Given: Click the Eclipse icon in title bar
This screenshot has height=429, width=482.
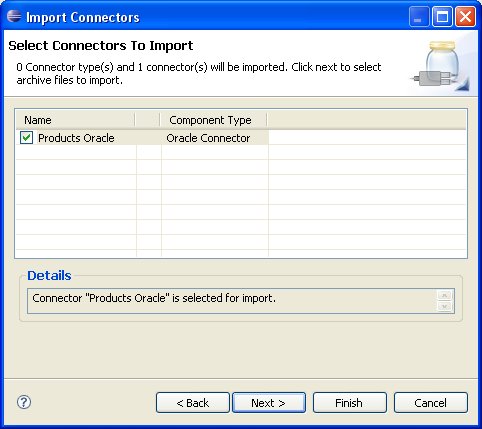Looking at the screenshot, I should click(14, 16).
